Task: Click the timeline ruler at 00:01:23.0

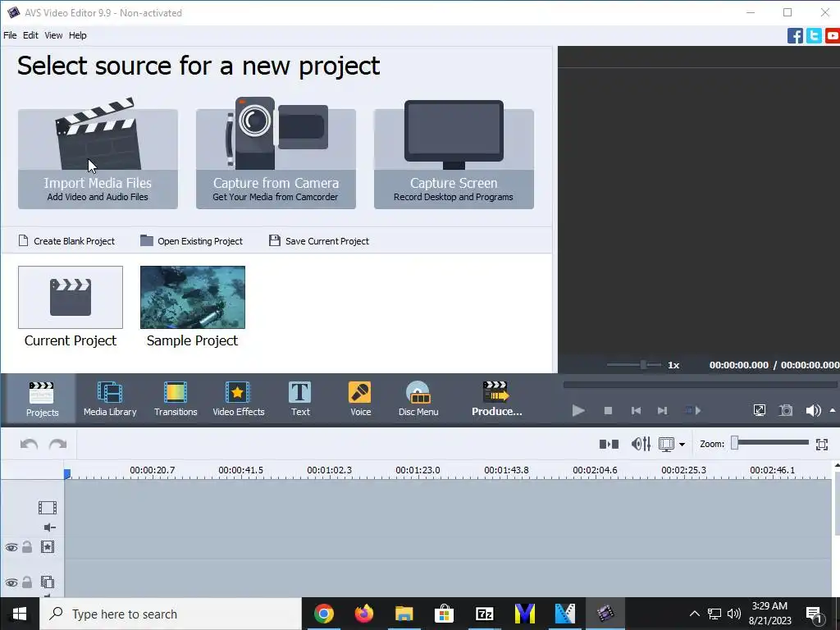Action: pyautogui.click(x=418, y=470)
